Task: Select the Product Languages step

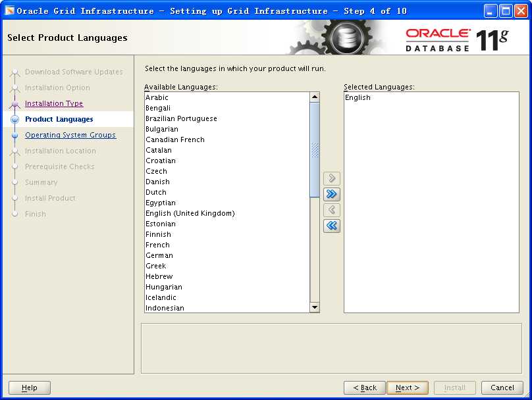Action: pos(59,119)
